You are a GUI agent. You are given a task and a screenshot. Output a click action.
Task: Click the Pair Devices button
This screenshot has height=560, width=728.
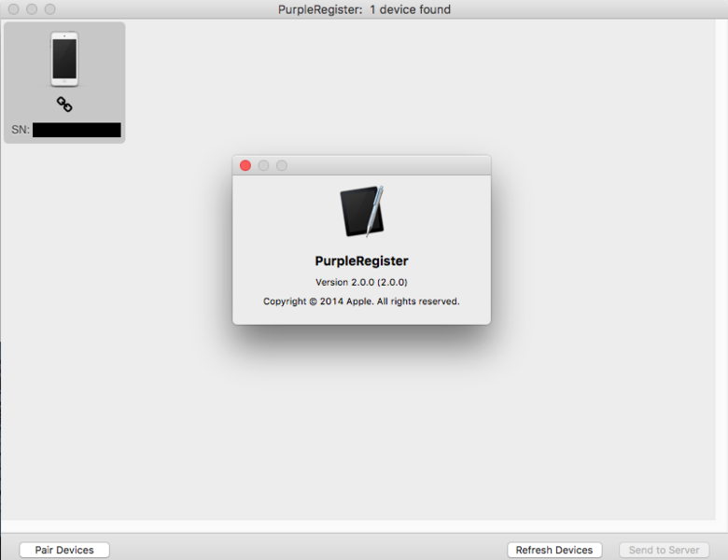coord(64,550)
